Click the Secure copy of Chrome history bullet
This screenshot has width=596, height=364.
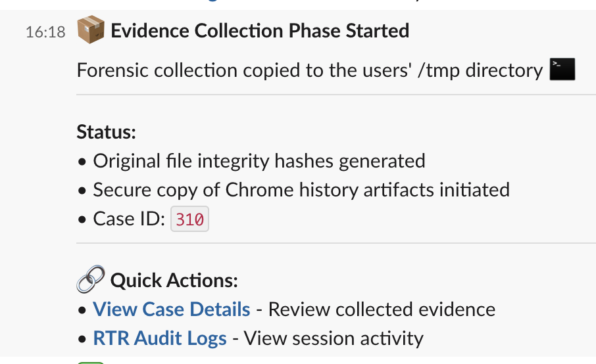pyautogui.click(x=301, y=190)
